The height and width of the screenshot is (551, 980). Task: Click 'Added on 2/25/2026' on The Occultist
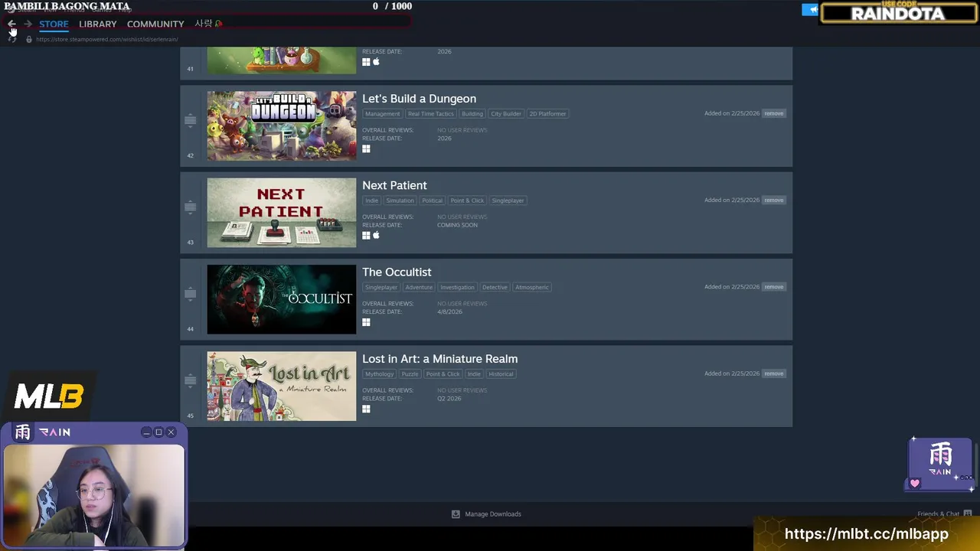tap(732, 287)
